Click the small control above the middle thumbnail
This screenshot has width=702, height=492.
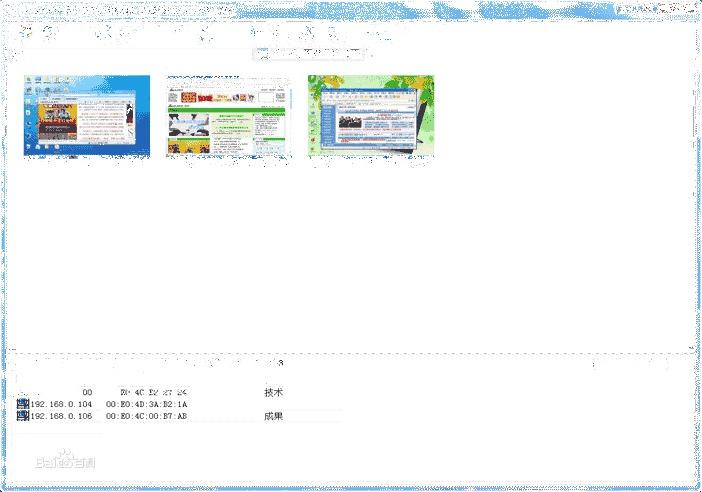pyautogui.click(x=262, y=52)
